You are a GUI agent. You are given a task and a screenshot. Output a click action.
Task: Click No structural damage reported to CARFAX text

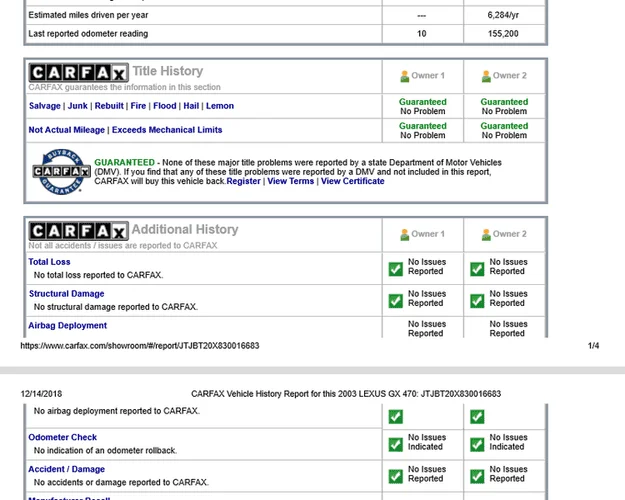click(x=116, y=307)
